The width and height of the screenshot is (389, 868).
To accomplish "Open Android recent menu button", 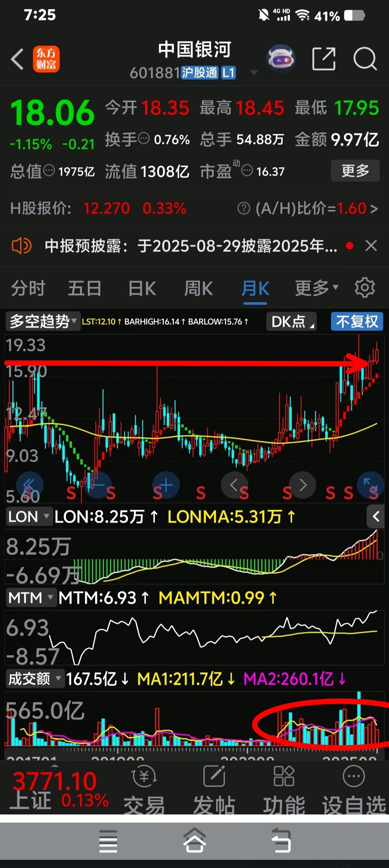I will pyautogui.click(x=108, y=841).
